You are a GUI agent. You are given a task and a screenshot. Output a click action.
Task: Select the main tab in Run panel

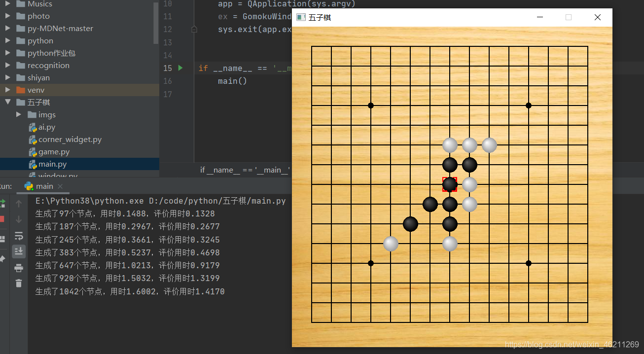[44, 186]
